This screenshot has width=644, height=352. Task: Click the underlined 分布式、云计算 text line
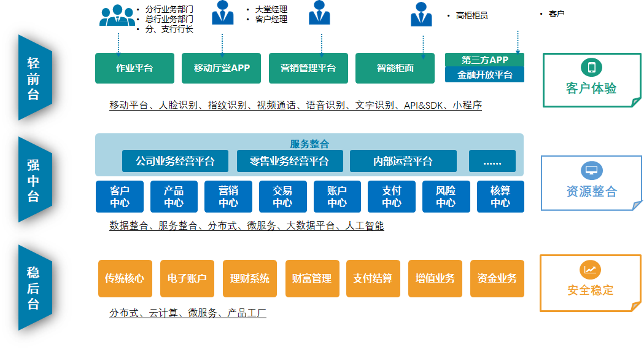click(x=188, y=313)
